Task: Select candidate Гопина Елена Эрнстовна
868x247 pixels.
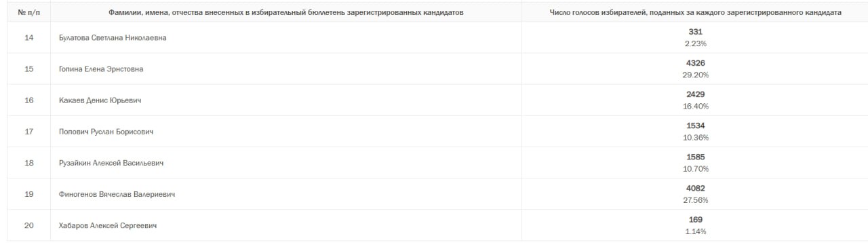Action: point(101,69)
